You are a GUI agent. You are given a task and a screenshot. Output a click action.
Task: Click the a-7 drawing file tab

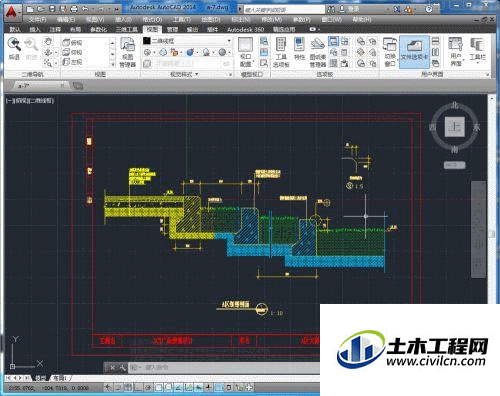pyautogui.click(x=38, y=86)
